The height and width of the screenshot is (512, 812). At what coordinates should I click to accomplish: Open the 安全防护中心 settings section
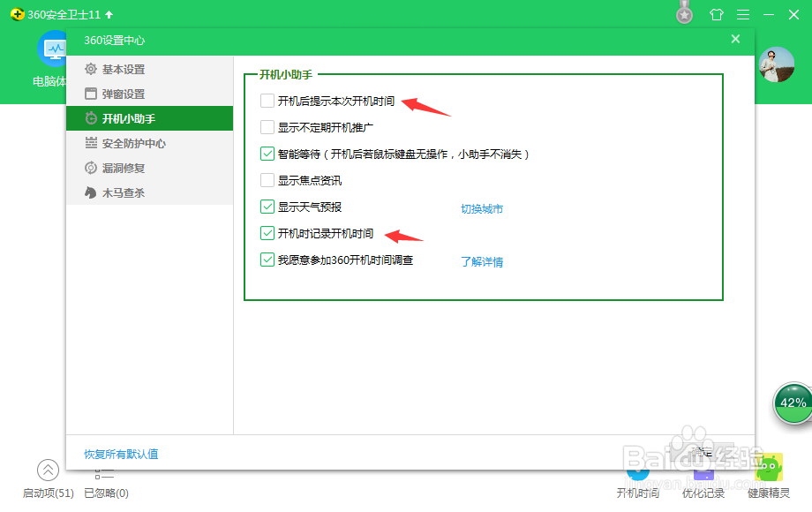click(149, 143)
